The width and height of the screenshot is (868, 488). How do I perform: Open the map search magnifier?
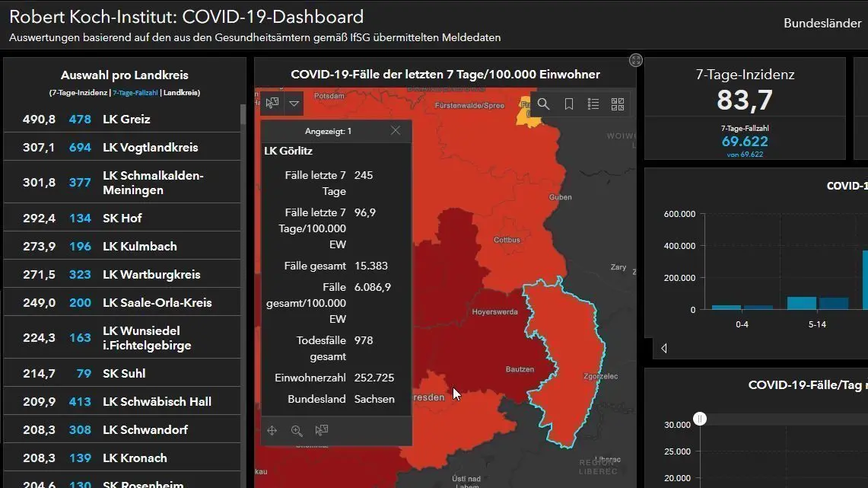click(x=543, y=104)
